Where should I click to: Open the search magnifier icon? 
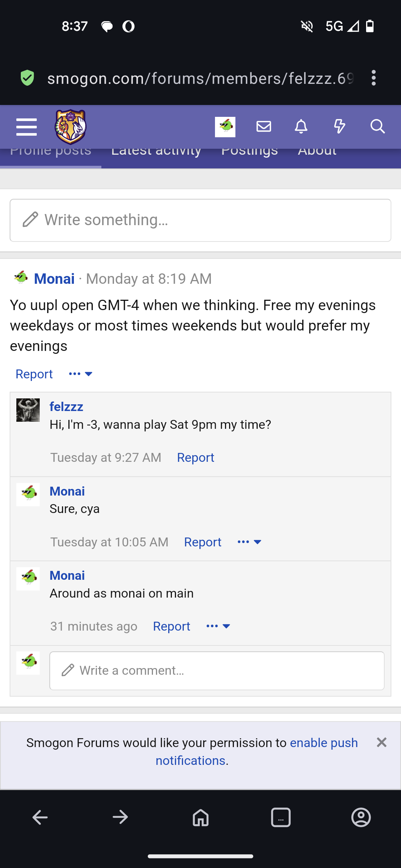click(x=378, y=126)
